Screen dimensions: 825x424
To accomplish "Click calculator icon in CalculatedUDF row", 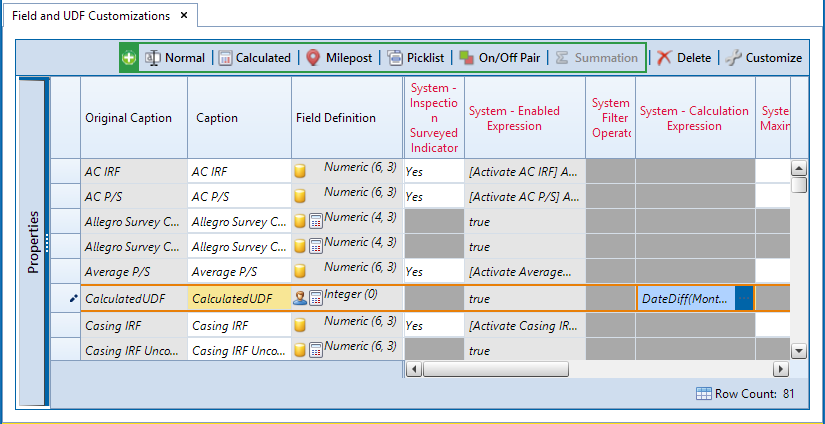I will point(316,298).
